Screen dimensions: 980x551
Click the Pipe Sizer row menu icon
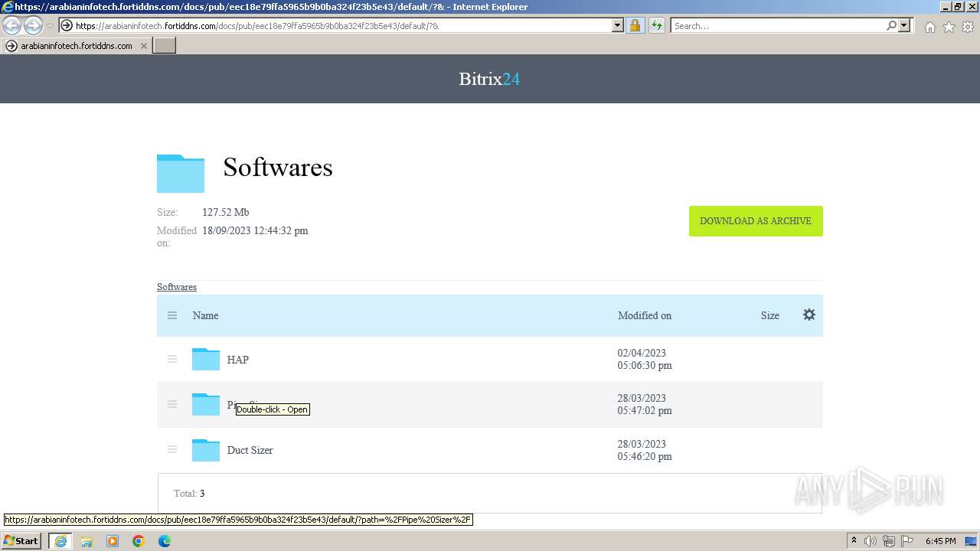(172, 404)
